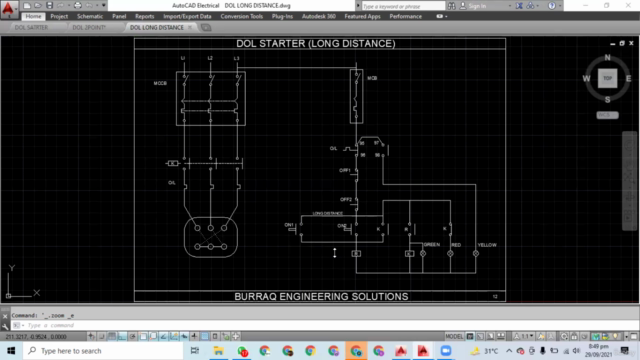Open the Home ribbon tab

coord(33,16)
